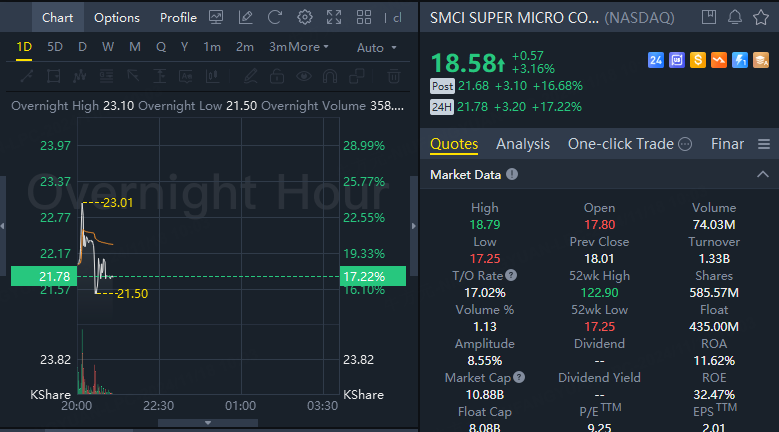Select the 5D timeframe

click(55, 47)
